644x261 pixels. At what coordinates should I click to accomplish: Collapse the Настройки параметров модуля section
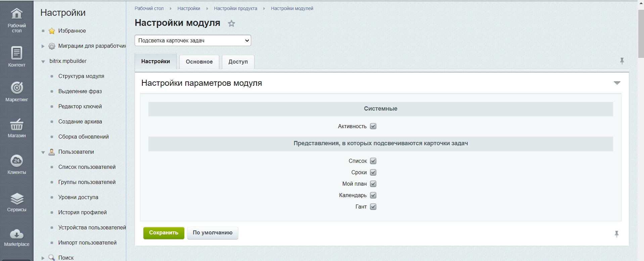[617, 83]
